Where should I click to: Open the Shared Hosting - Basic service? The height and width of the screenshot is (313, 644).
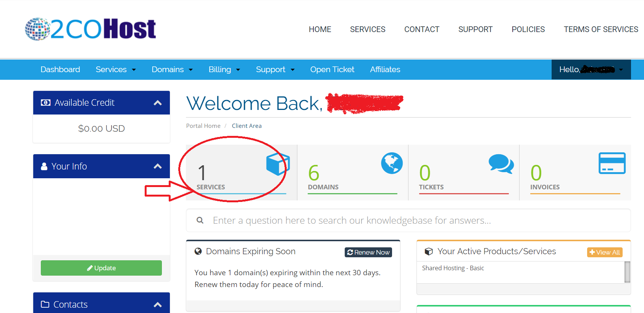click(x=453, y=268)
